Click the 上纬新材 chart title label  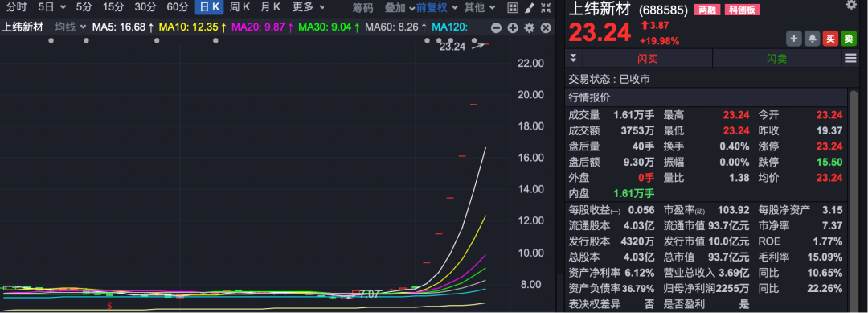(23, 27)
